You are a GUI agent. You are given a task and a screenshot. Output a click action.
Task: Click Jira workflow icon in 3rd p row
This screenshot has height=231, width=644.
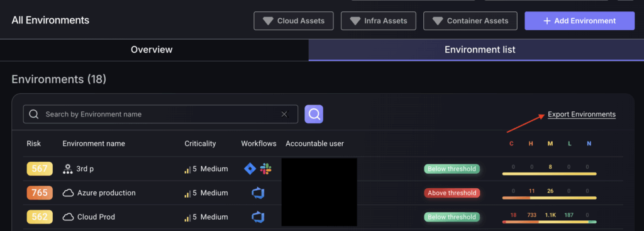click(x=250, y=169)
